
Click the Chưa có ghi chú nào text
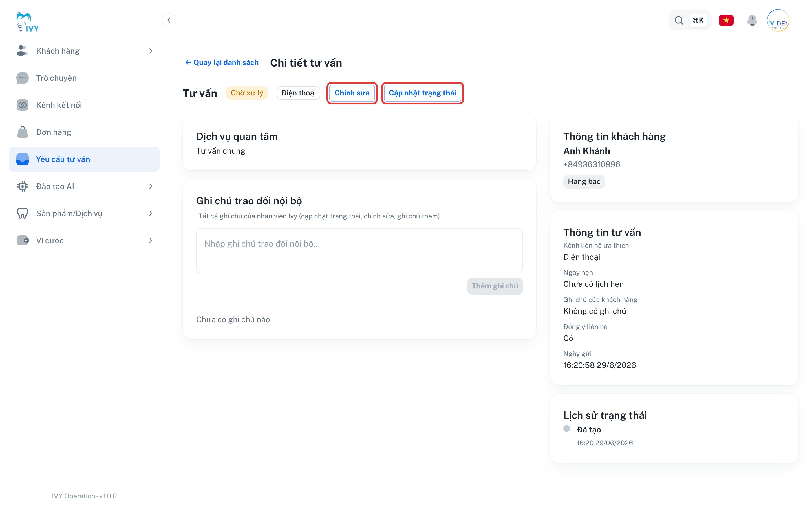pos(233,319)
